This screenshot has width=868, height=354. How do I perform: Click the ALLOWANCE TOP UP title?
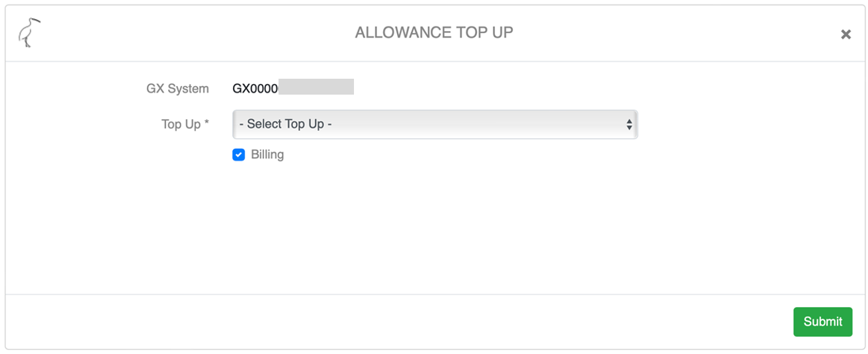click(434, 33)
